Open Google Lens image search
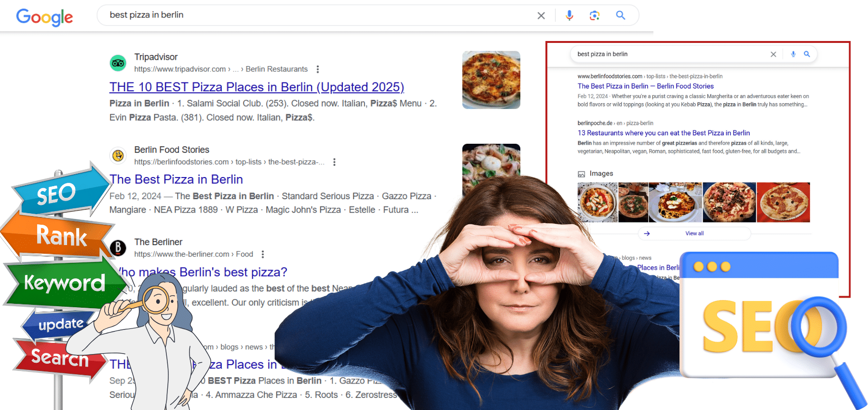 595,15
